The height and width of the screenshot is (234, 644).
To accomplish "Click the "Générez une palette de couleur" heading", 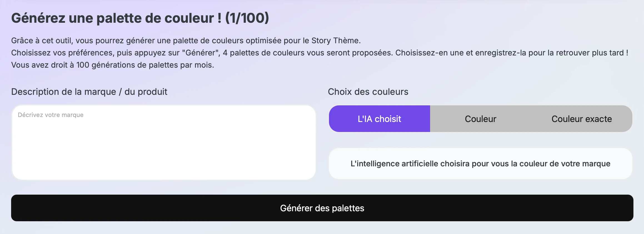I will [116, 18].
